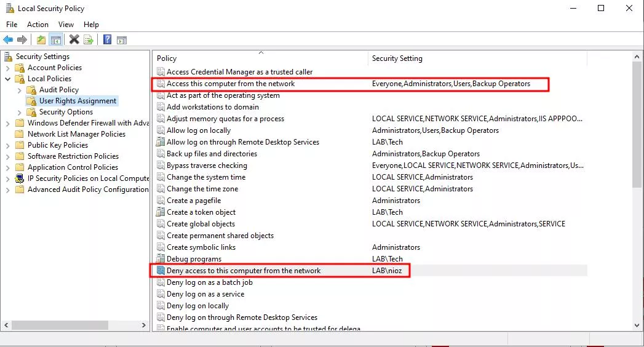Click the Delete (X) toolbar icon
644x347 pixels.
(x=74, y=40)
